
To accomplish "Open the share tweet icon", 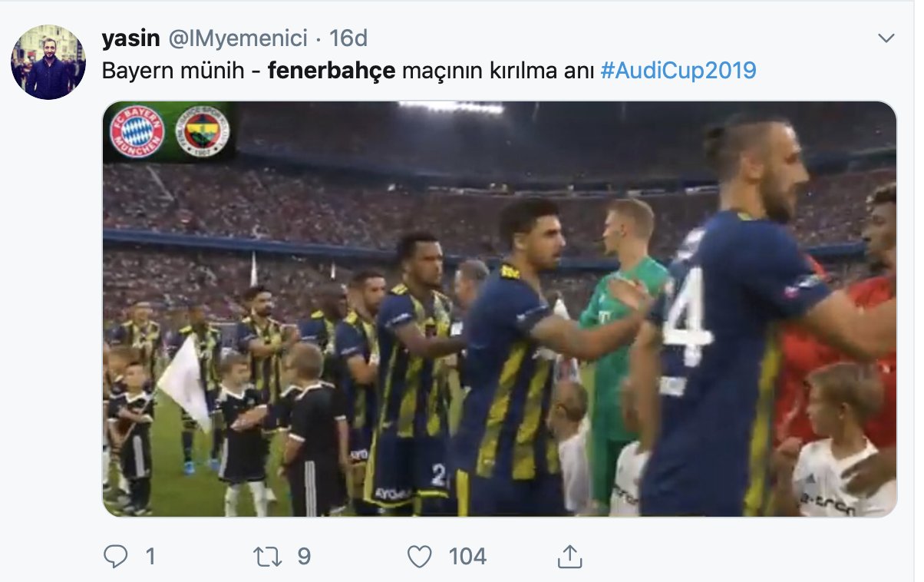I will click(x=569, y=556).
